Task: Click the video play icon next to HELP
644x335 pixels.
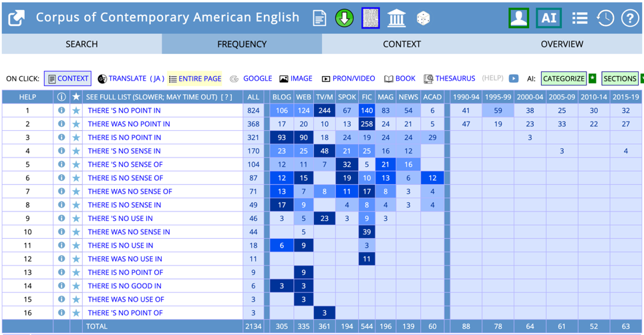Action: point(513,78)
